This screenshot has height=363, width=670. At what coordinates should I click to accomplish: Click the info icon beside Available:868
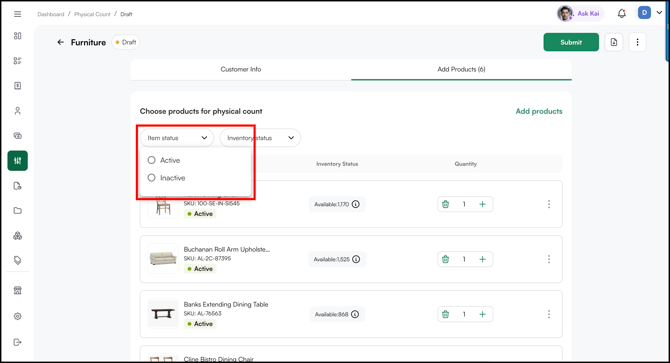click(355, 314)
